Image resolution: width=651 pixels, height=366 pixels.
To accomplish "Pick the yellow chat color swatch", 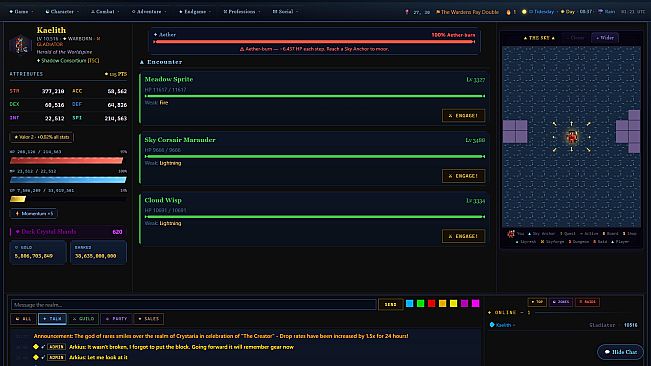I will point(453,304).
